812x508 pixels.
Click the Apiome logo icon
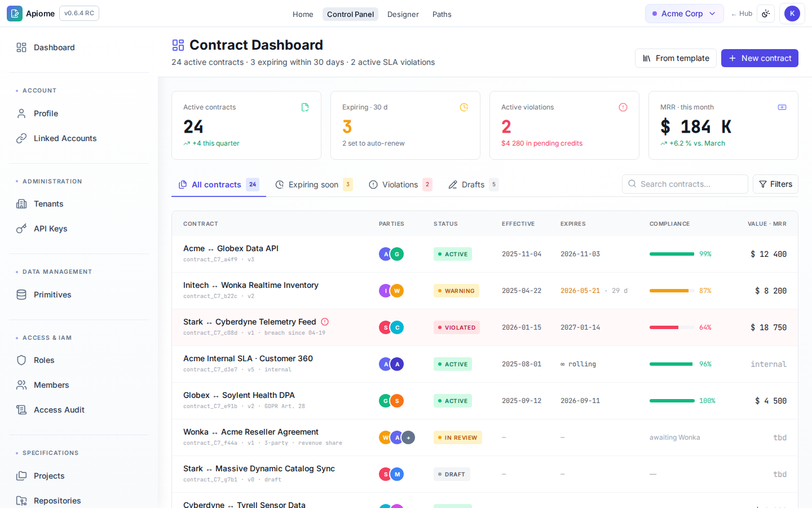click(15, 14)
